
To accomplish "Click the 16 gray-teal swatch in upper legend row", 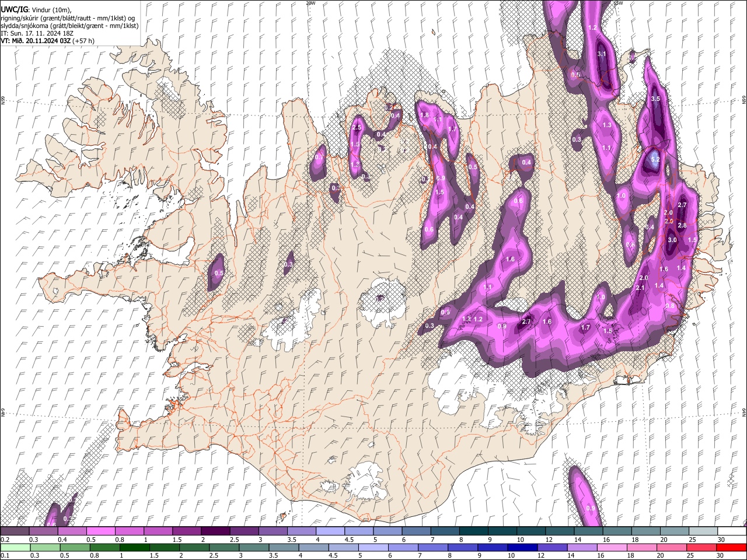I will [x=617, y=531].
